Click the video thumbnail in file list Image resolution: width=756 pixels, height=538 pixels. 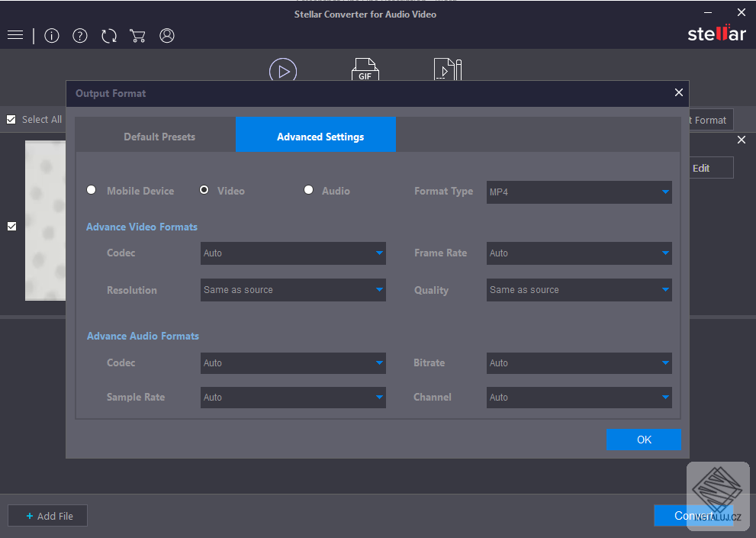coord(45,221)
